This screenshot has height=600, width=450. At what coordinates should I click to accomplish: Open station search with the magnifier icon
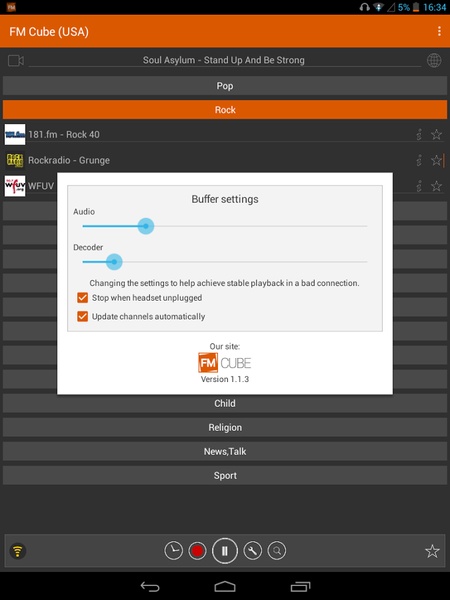(x=277, y=551)
